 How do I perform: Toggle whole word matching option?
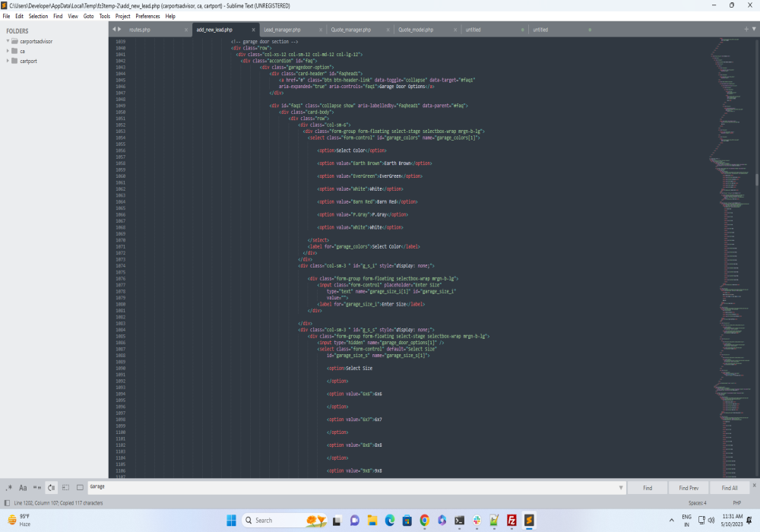coord(36,487)
